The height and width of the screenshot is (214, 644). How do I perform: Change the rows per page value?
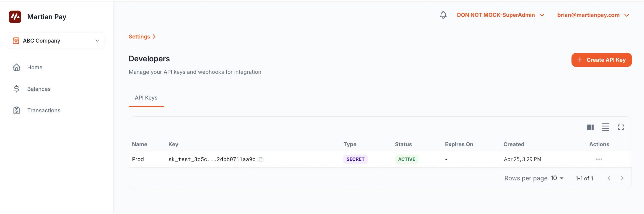click(557, 178)
